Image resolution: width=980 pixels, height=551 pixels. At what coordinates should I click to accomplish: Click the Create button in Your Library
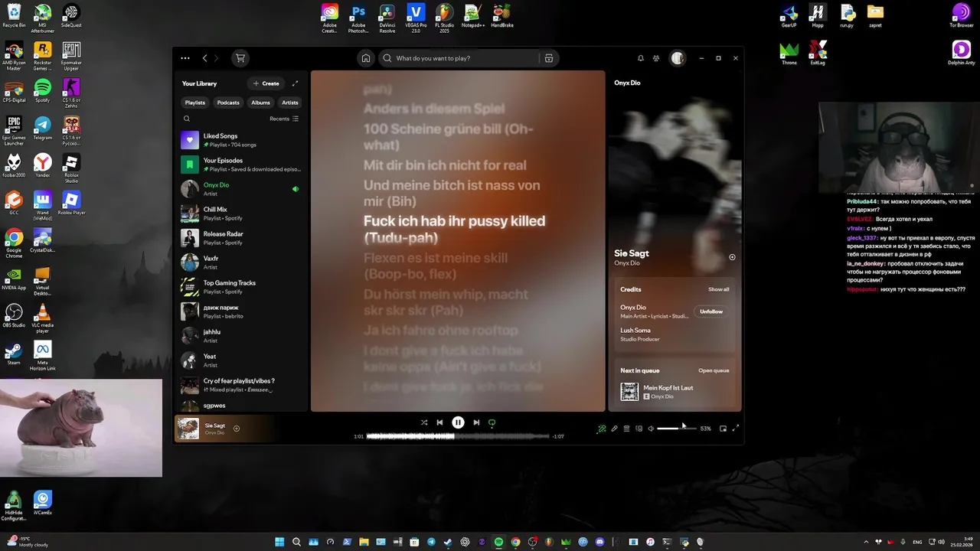(266, 83)
